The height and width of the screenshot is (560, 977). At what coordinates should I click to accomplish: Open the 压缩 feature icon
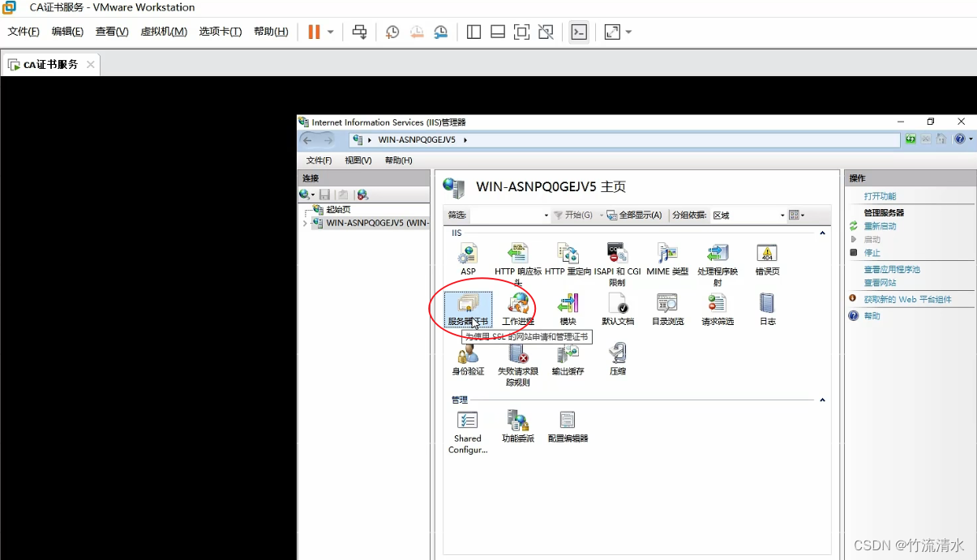tap(617, 353)
